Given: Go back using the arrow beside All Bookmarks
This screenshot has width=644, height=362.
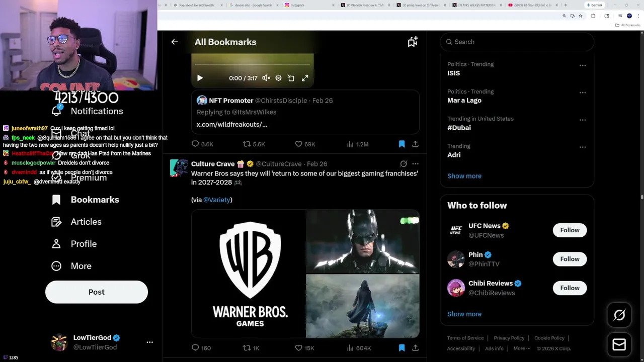Looking at the screenshot, I should coord(175,42).
